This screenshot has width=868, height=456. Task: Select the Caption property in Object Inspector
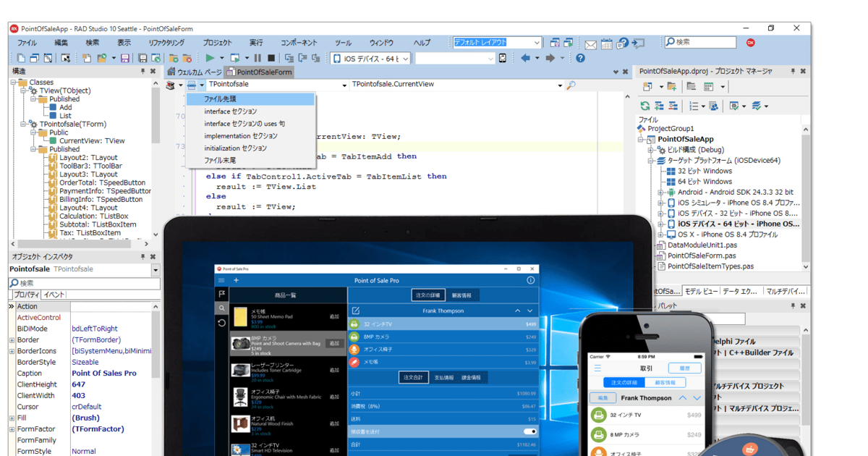30,373
